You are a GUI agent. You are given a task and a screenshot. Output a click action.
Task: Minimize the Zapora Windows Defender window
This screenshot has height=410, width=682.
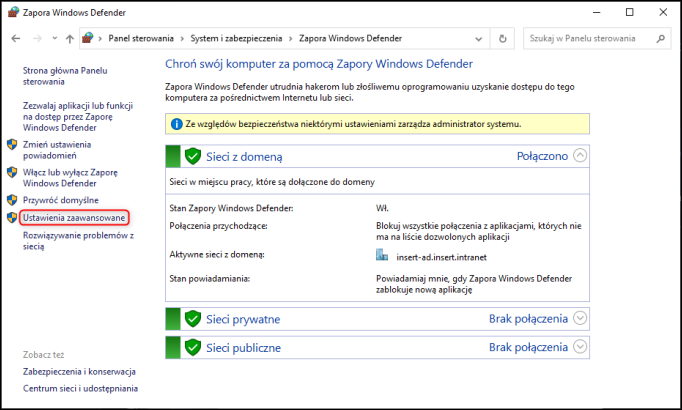pyautogui.click(x=597, y=12)
